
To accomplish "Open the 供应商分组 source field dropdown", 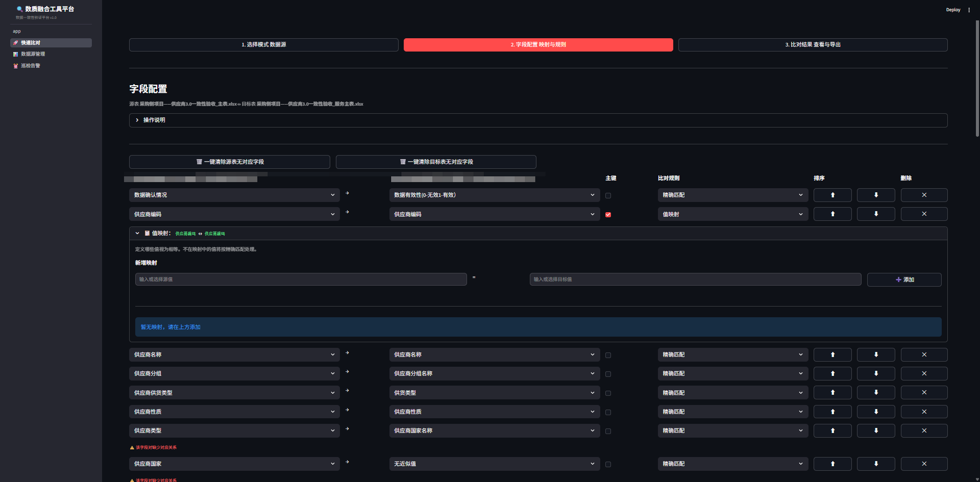I will 234,373.
